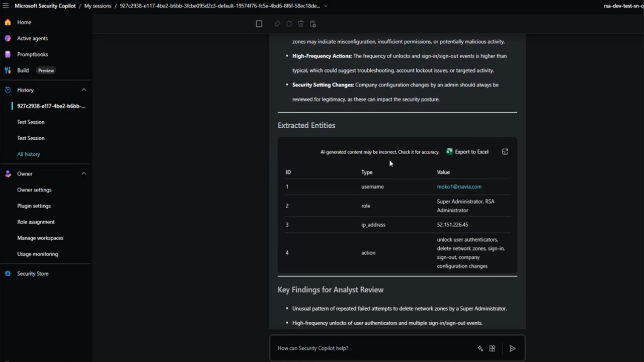Open Promptbooks from the sidebar
Image resolution: width=644 pixels, height=362 pixels.
pyautogui.click(x=32, y=54)
